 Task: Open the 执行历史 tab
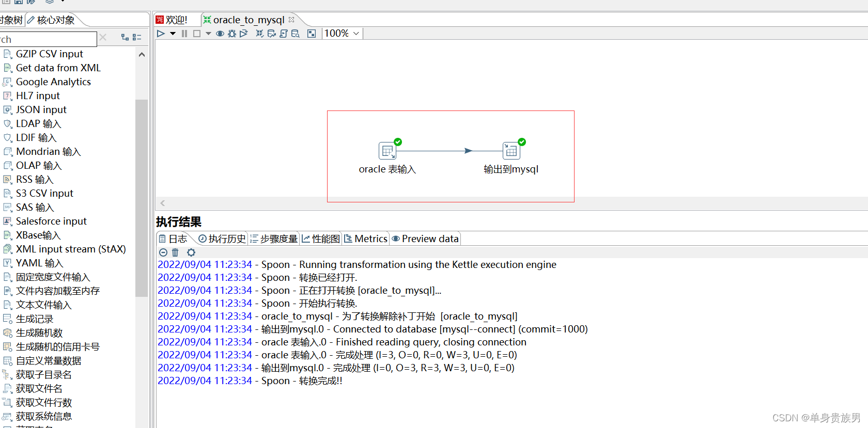[222, 239]
